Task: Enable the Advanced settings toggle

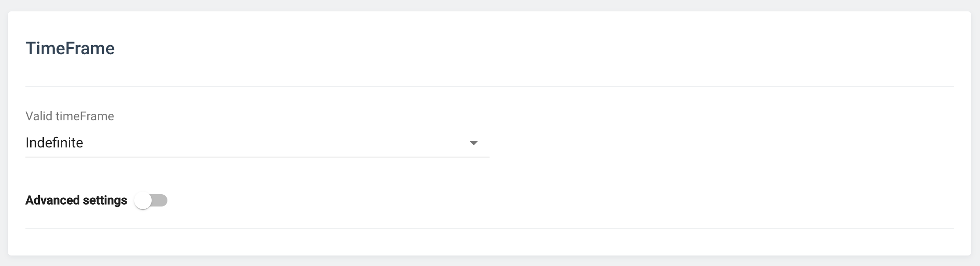Action: pyautogui.click(x=151, y=201)
